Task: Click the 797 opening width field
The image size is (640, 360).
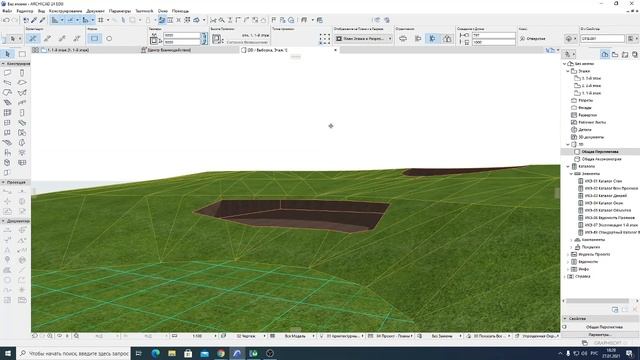Action: (494, 36)
